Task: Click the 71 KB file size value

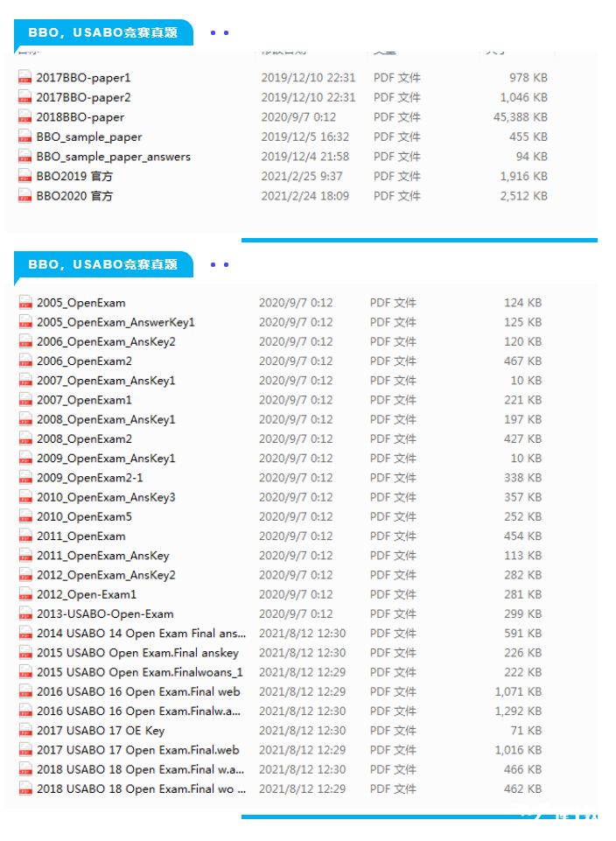Action: coord(526,731)
